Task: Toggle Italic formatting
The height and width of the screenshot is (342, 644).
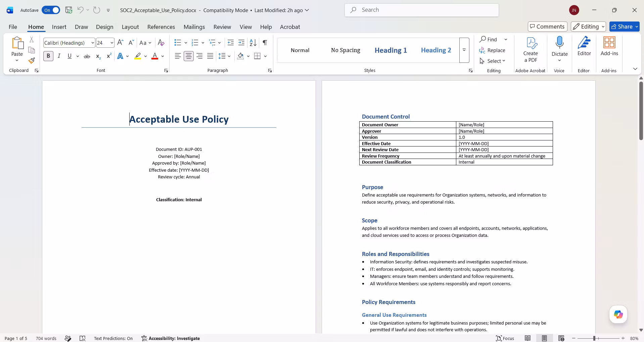Action: coord(59,56)
